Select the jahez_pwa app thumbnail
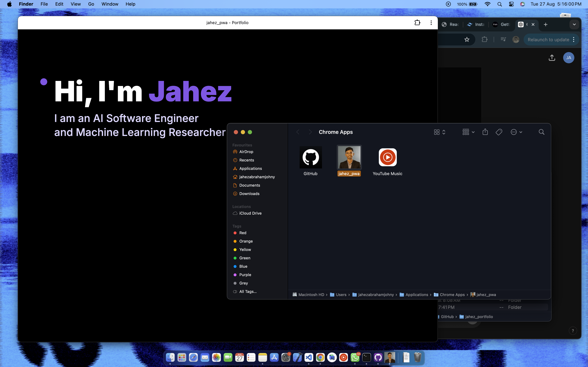The image size is (588, 367). (x=349, y=157)
